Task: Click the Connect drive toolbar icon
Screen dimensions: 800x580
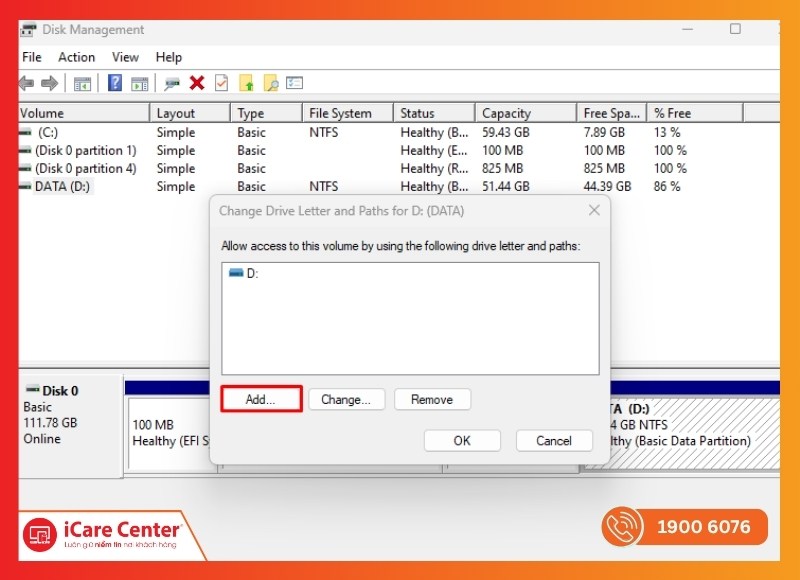Action: pos(172,83)
